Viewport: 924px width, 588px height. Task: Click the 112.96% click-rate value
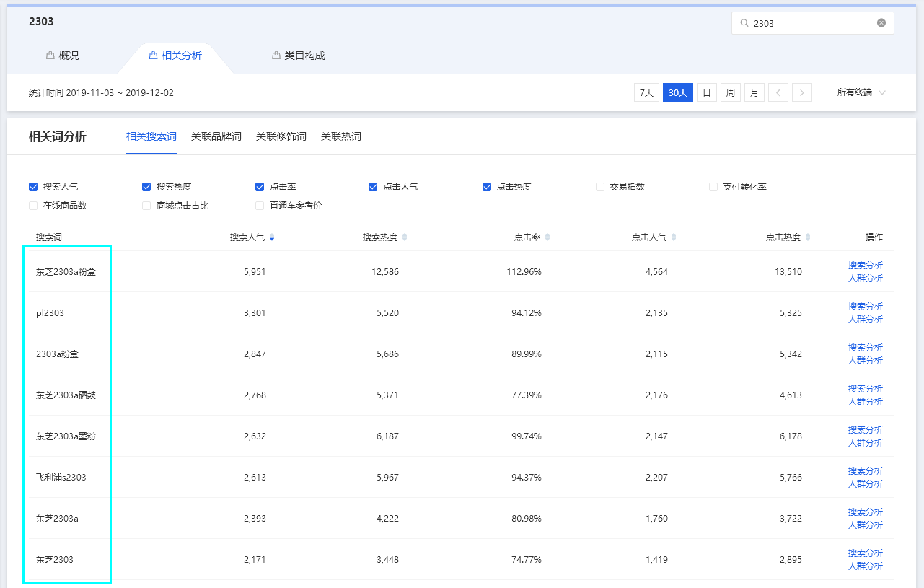tap(524, 272)
